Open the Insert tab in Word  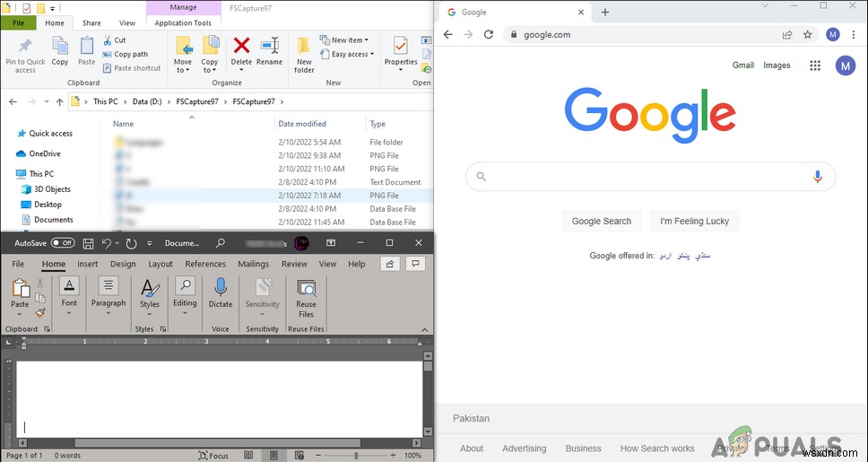[88, 265]
